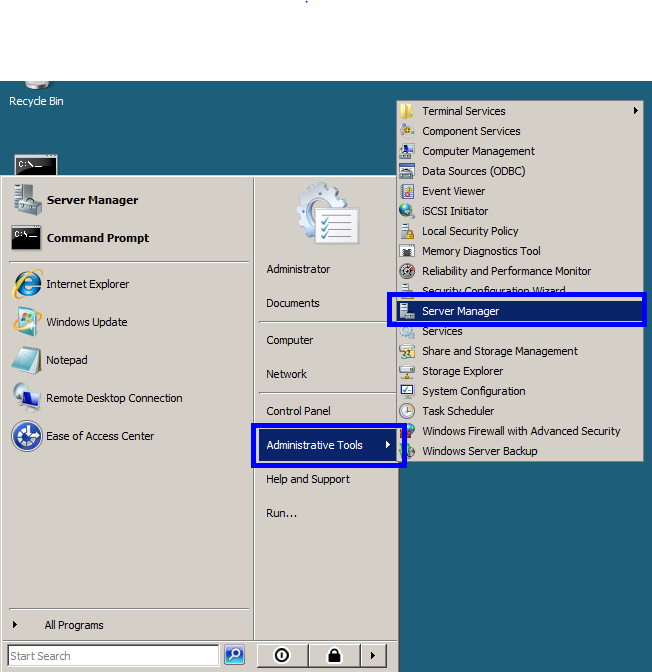Open Administrator user folder
The width and height of the screenshot is (652, 672).
coord(298,269)
